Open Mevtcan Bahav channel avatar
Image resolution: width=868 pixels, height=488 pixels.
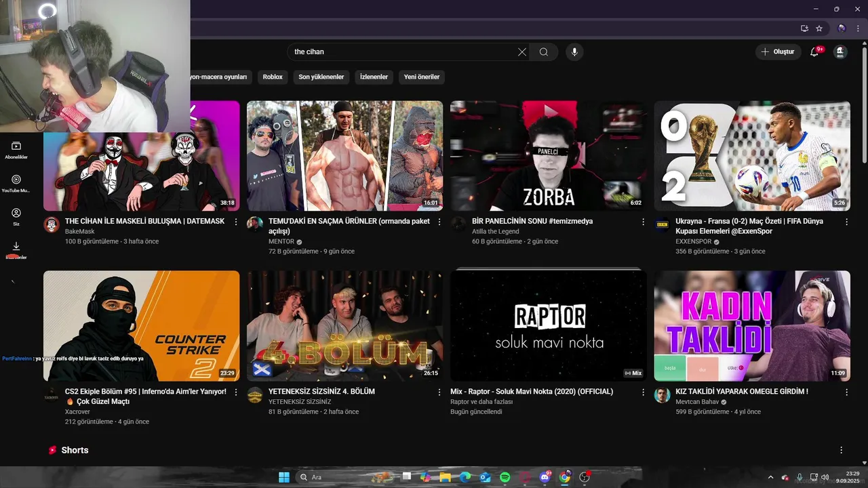(x=662, y=395)
